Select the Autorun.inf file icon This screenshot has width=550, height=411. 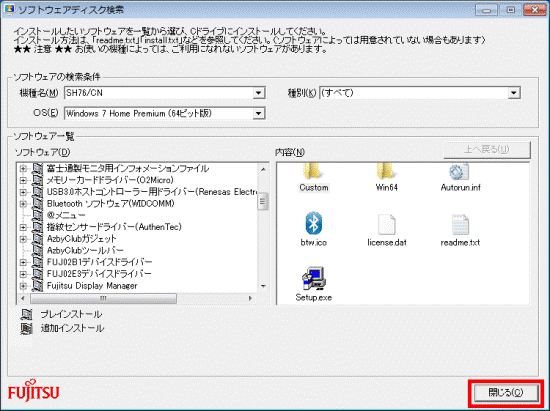(459, 172)
